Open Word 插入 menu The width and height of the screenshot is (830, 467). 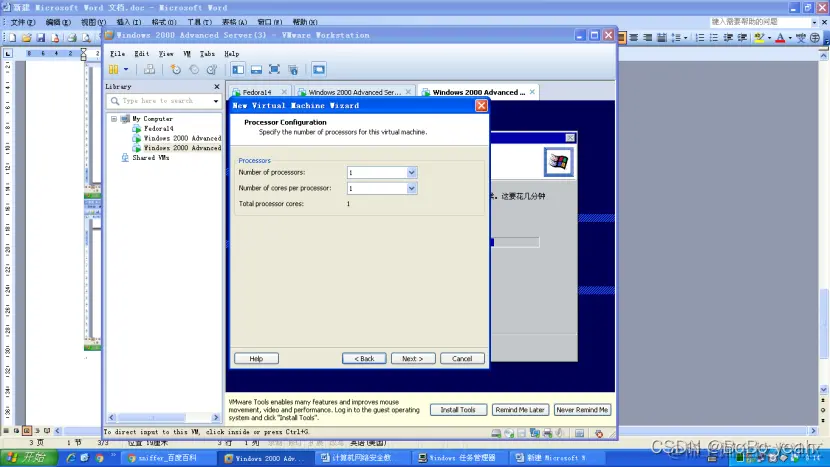[129, 22]
